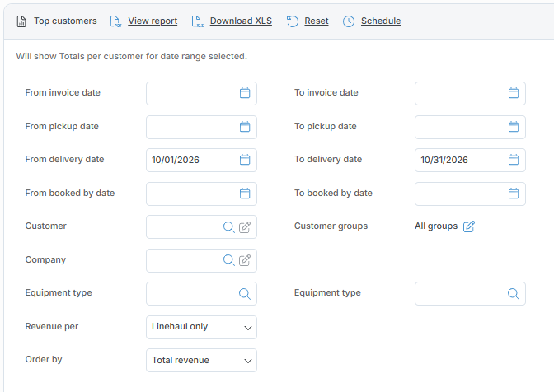The height and width of the screenshot is (392, 554).
Task: Click the 'To booked by date' label
Action: tap(333, 193)
